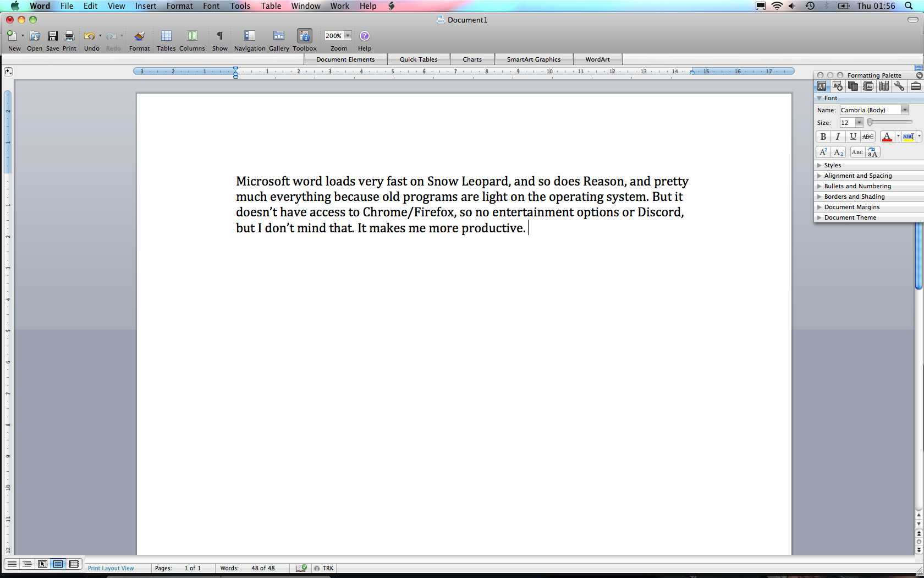The width and height of the screenshot is (924, 578).
Task: Save the document using the floppy disk icon
Action: click(x=53, y=36)
